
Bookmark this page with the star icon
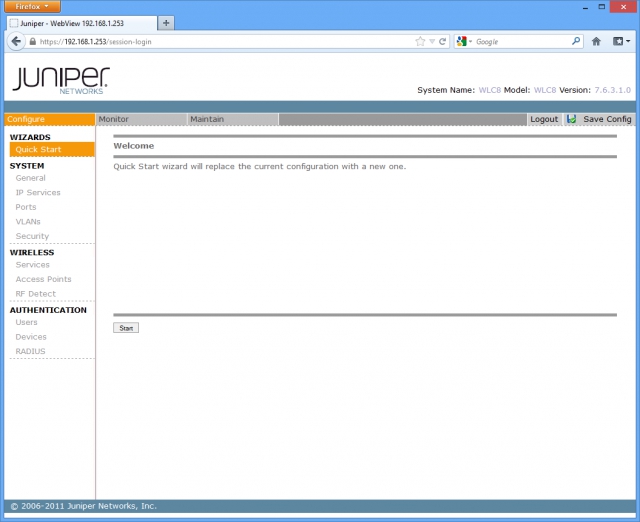[420, 41]
